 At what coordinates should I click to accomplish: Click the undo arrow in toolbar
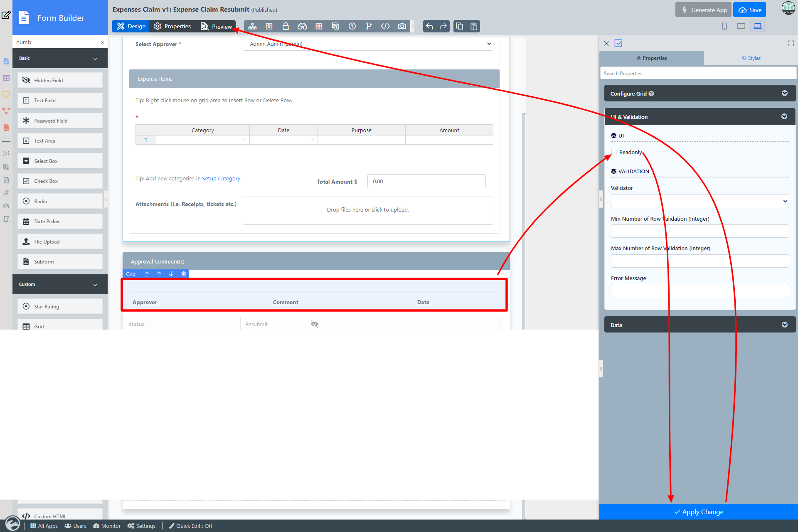click(429, 26)
